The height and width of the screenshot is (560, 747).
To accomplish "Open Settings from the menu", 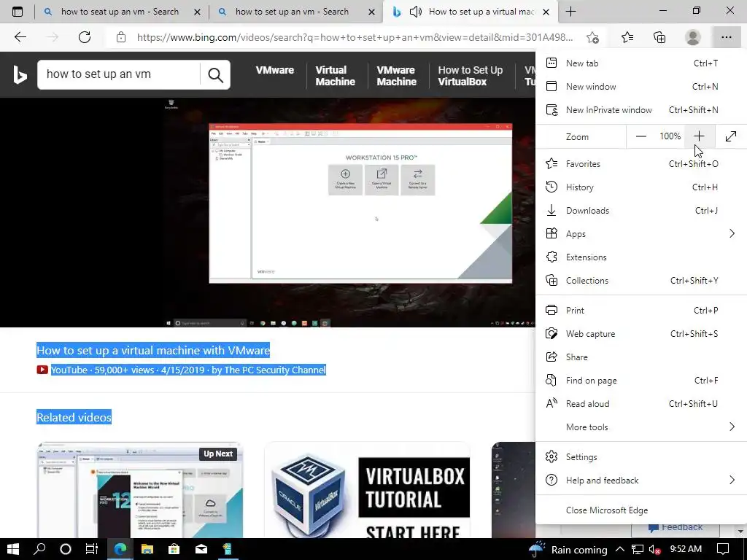I will [x=641, y=457].
